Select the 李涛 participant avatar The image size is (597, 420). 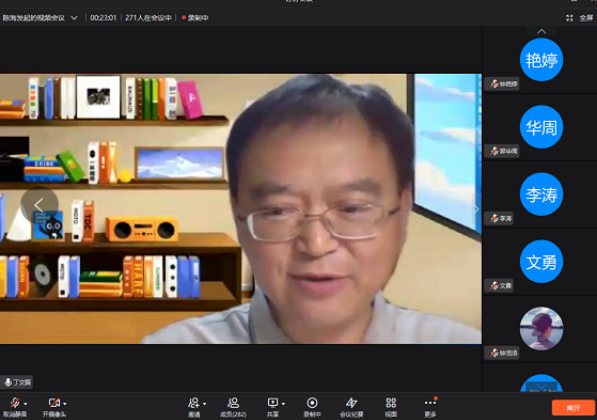click(541, 194)
